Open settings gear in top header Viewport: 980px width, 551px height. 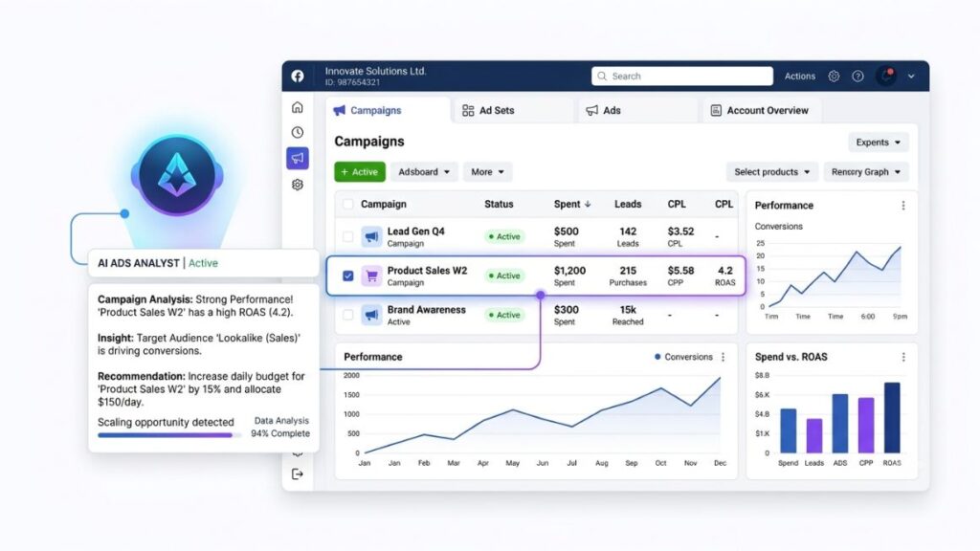[834, 77]
